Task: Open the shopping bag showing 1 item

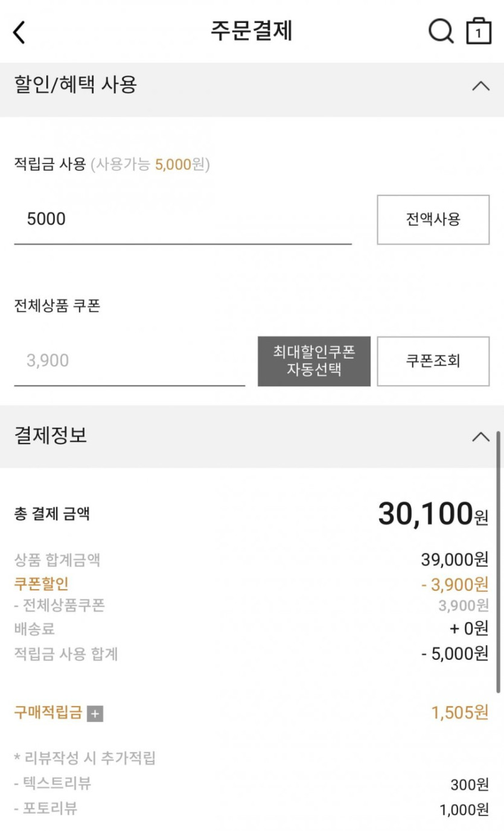Action: point(479,31)
